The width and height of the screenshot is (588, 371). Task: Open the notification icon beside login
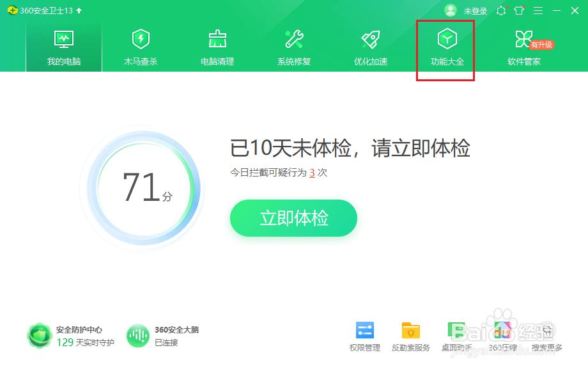pyautogui.click(x=502, y=10)
